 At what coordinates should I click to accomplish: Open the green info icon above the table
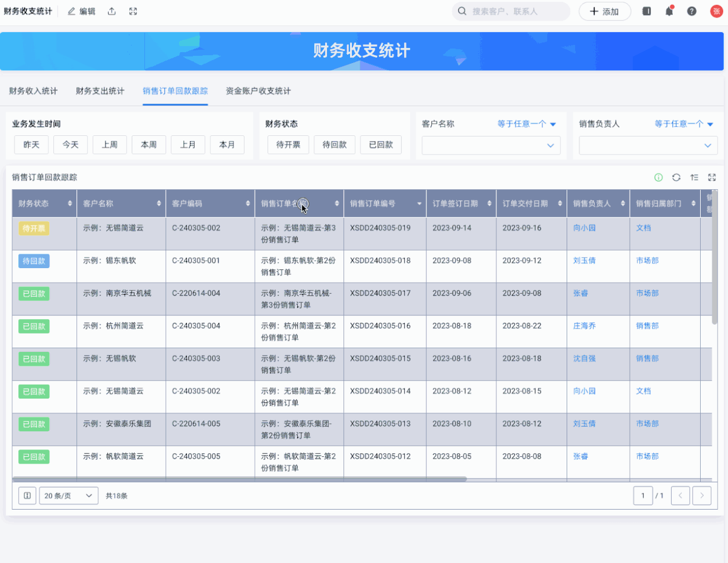[x=658, y=177]
